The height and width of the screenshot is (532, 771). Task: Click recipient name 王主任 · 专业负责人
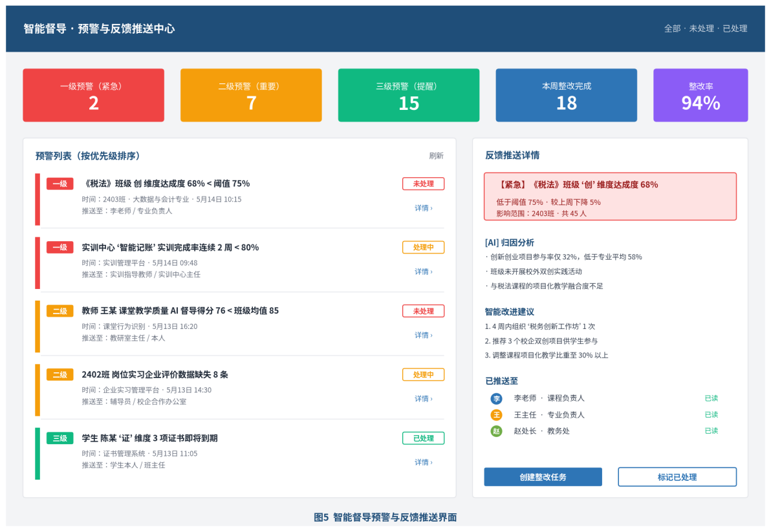click(x=549, y=415)
